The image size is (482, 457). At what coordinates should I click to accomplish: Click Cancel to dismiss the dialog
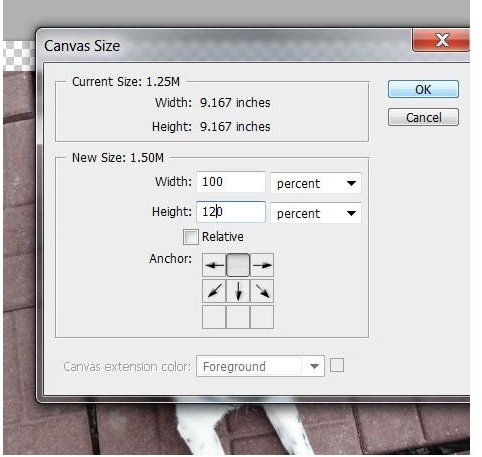[x=424, y=117]
